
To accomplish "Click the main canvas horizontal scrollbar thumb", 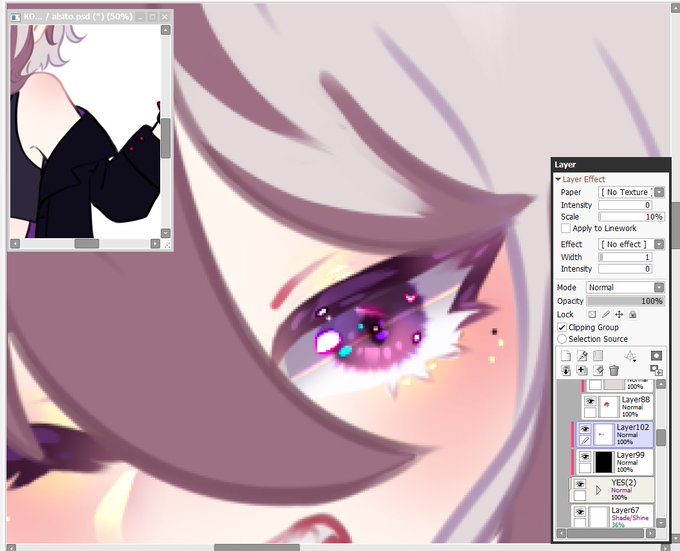I will [257, 548].
